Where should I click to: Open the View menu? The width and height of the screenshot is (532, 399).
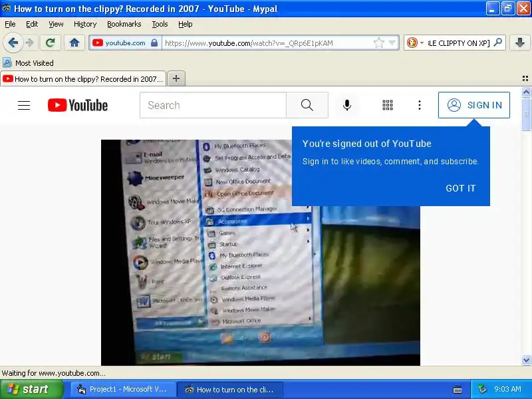pyautogui.click(x=56, y=24)
